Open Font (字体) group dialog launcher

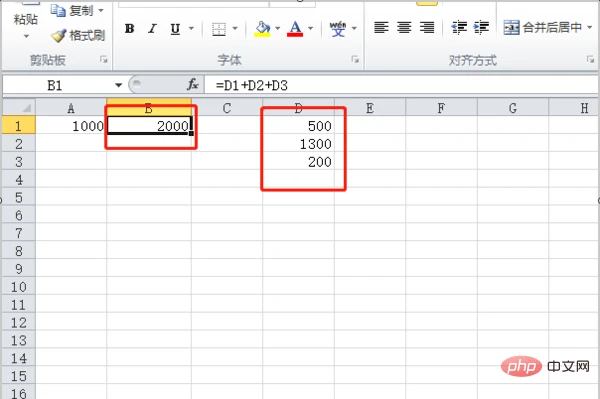[x=355, y=59]
